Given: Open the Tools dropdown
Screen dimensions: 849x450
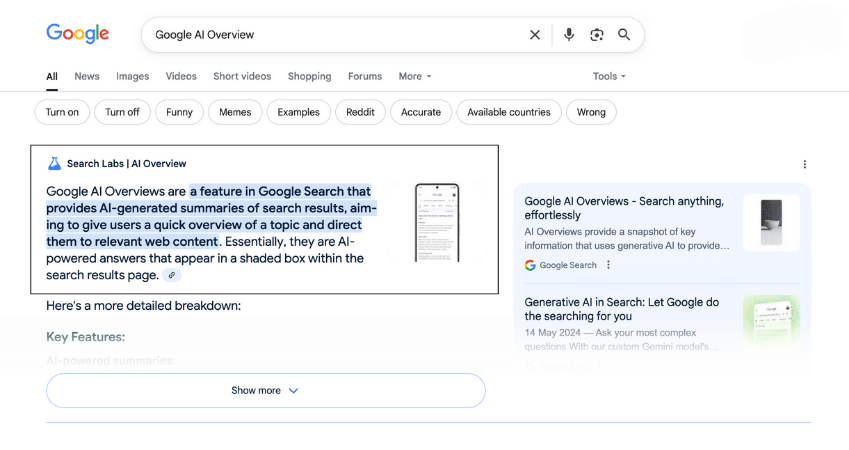Looking at the screenshot, I should (609, 76).
